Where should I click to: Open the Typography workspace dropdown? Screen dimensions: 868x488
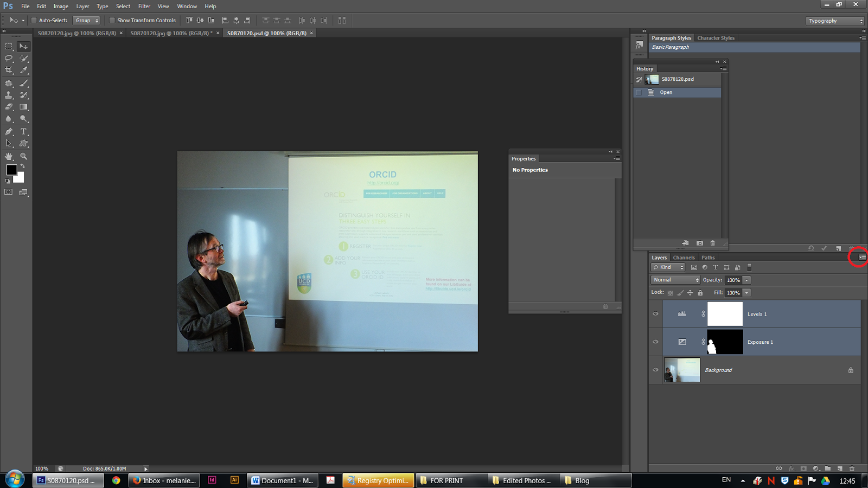tap(835, 21)
